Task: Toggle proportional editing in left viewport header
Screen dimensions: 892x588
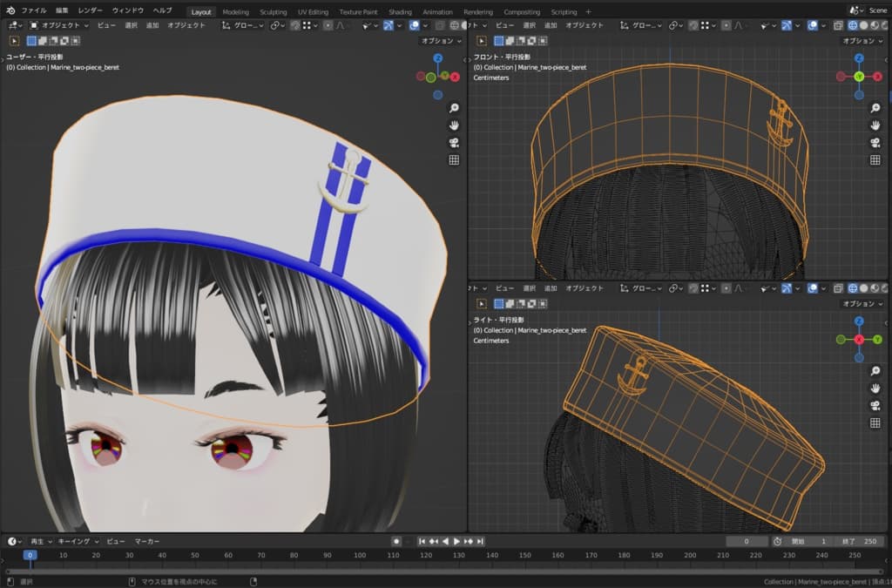Action: click(328, 25)
